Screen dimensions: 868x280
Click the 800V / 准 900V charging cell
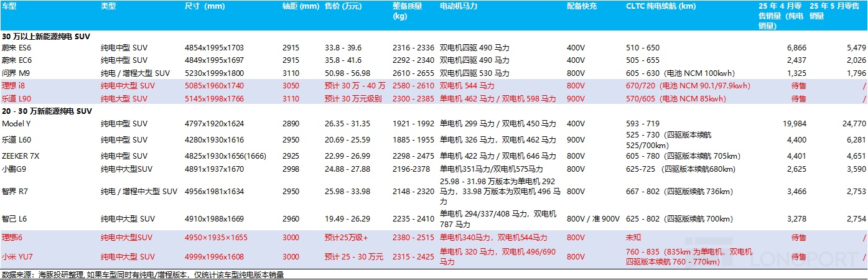tap(593, 219)
